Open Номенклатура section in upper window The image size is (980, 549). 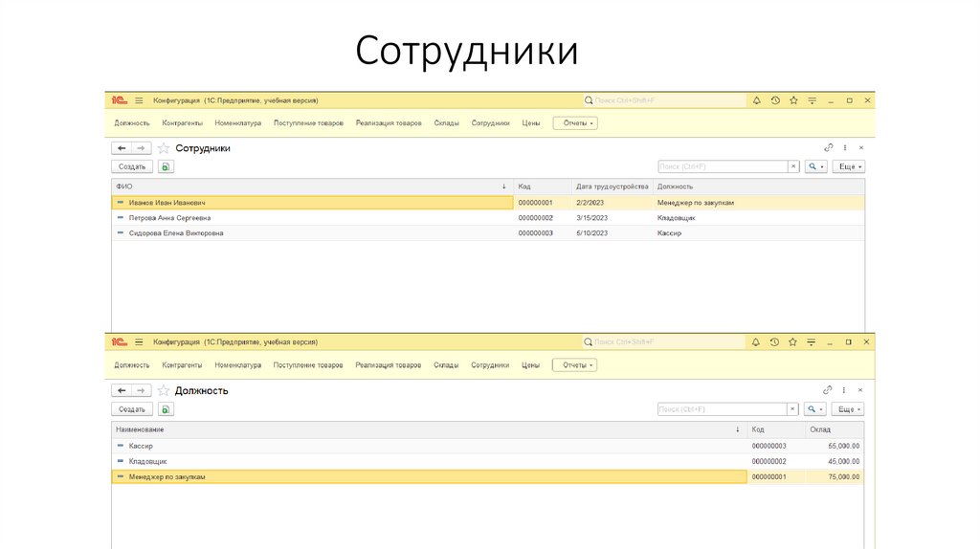[x=238, y=123]
